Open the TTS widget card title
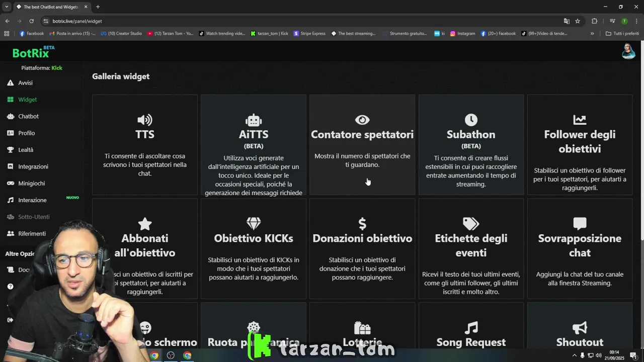 pos(145,134)
